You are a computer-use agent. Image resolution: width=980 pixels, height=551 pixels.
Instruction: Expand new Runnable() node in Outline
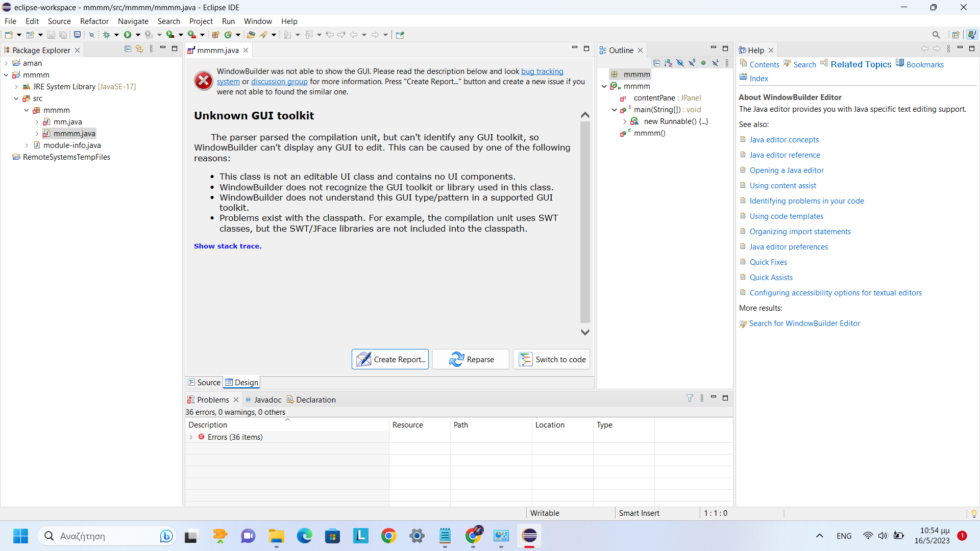pyautogui.click(x=625, y=121)
